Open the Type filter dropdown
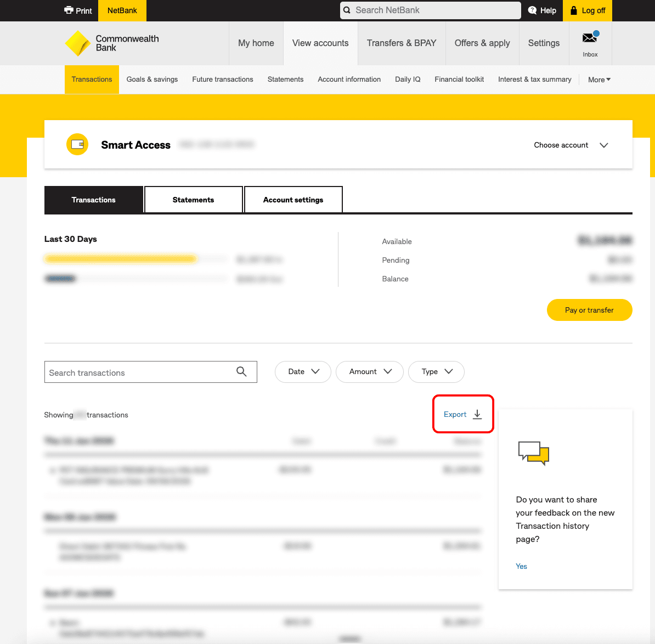The height and width of the screenshot is (644, 655). (x=436, y=372)
